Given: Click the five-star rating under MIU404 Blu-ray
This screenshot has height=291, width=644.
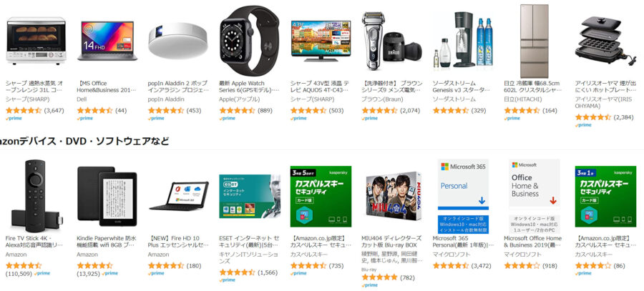Looking at the screenshot, I should pos(379,277).
